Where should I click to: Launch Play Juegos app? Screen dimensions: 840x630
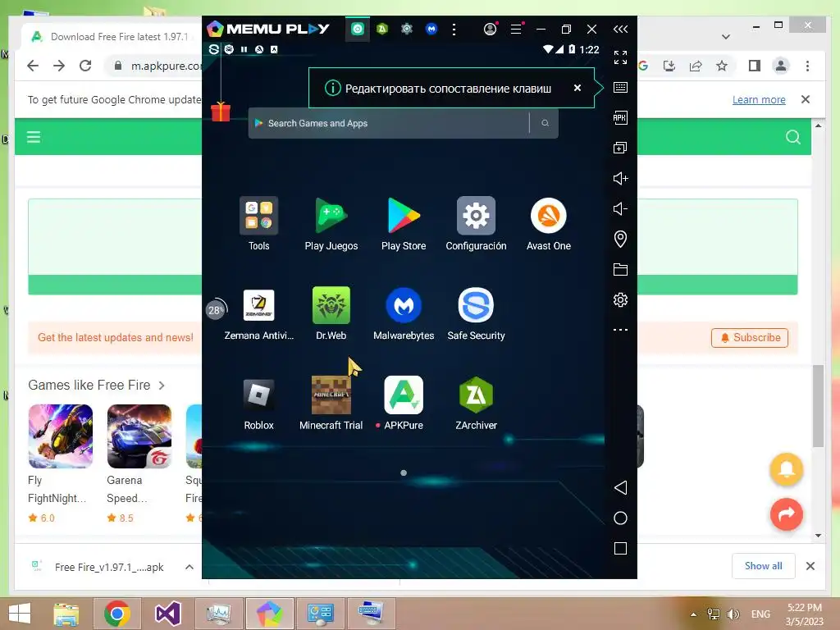click(331, 216)
